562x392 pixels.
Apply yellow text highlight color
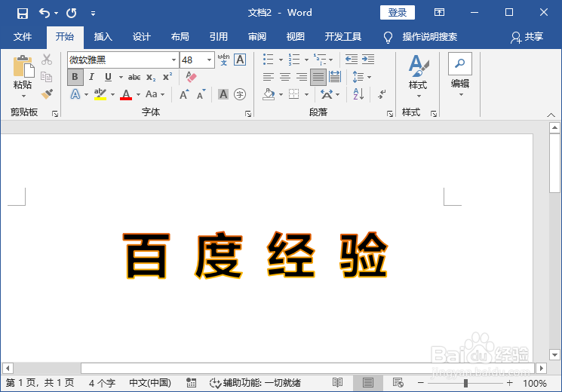100,94
